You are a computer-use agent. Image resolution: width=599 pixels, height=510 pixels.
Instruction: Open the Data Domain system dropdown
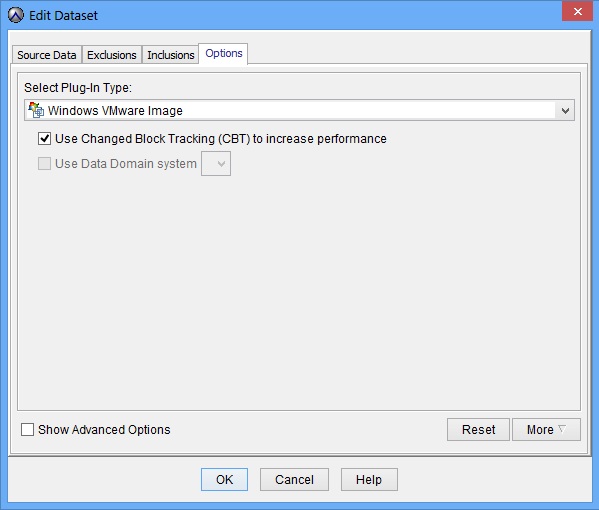pyautogui.click(x=216, y=164)
